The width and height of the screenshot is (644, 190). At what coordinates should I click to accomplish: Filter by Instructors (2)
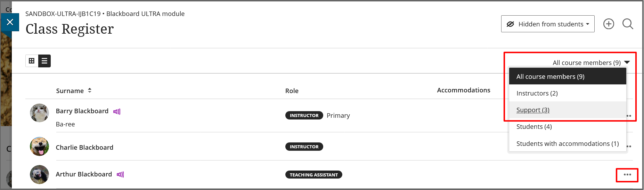click(537, 93)
